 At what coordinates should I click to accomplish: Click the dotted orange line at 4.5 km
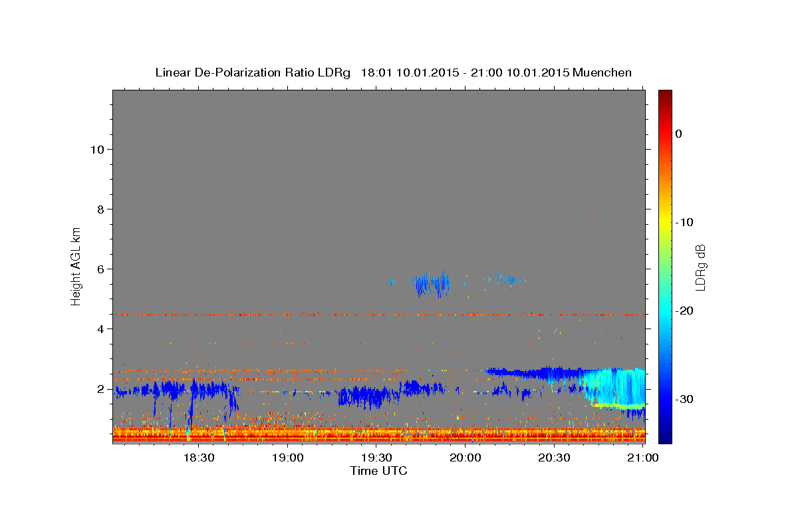(379, 314)
